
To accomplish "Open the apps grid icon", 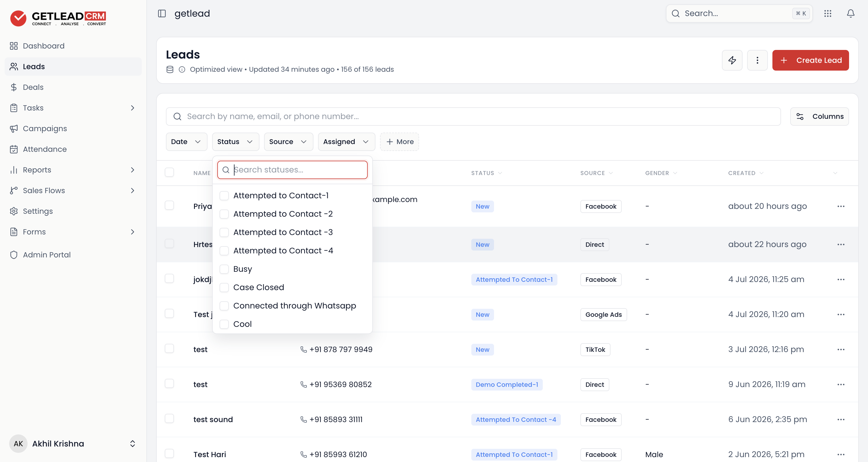I will (x=828, y=13).
